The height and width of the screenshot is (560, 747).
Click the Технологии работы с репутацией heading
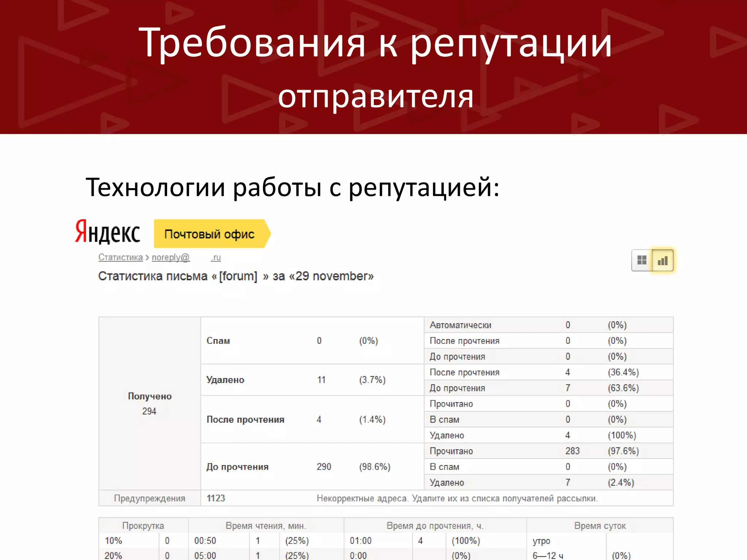click(x=292, y=187)
